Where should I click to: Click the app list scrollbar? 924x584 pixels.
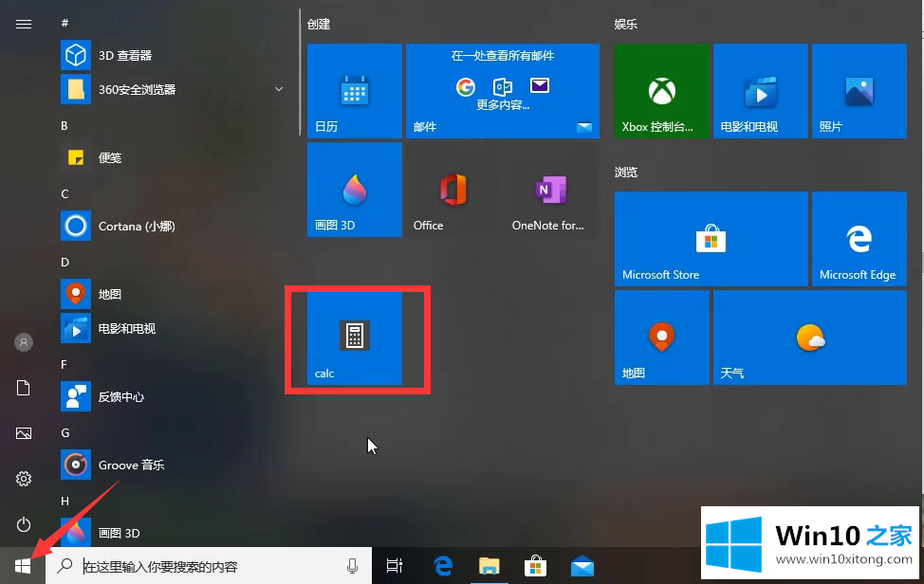click(300, 72)
